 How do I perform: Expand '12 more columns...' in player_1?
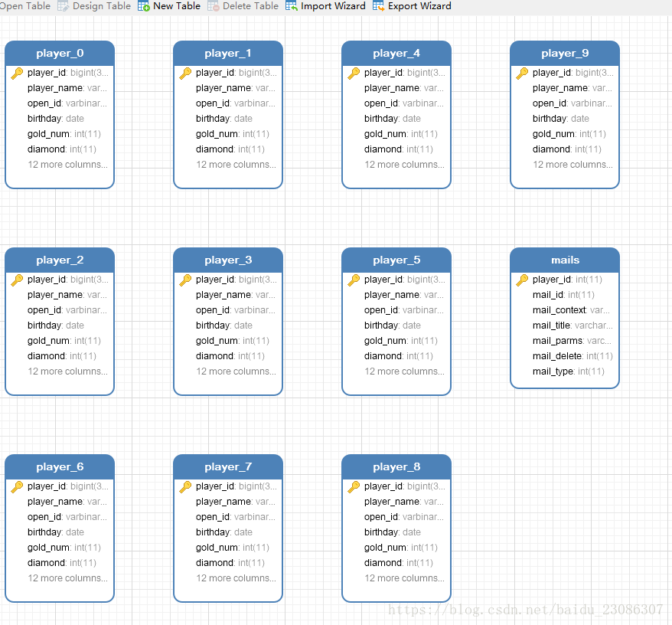point(237,165)
